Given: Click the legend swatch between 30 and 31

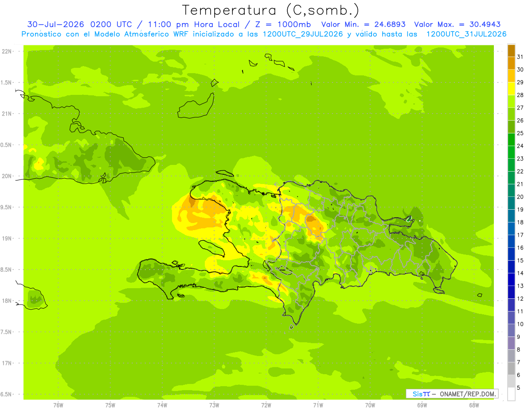Looking at the screenshot, I should pos(511,63).
